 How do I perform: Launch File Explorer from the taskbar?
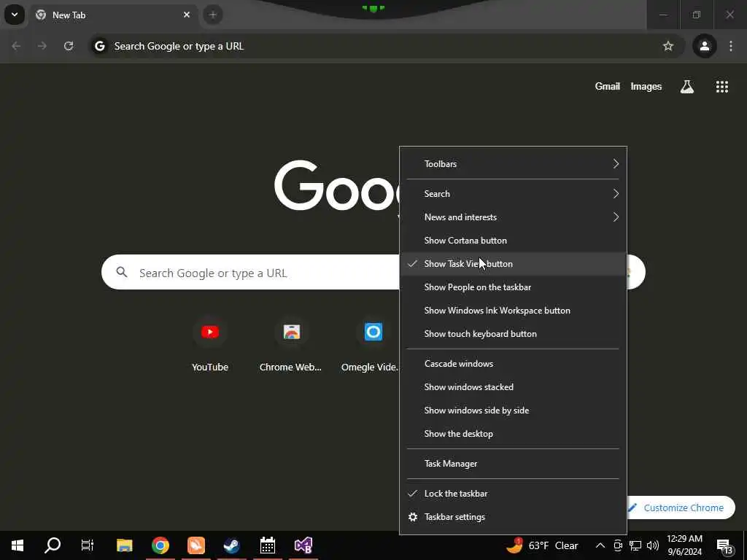click(x=124, y=545)
